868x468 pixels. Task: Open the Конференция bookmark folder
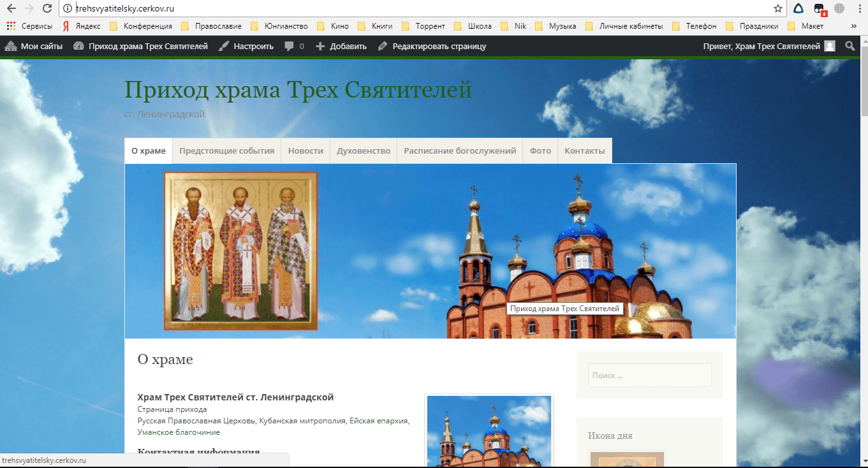[x=141, y=26]
